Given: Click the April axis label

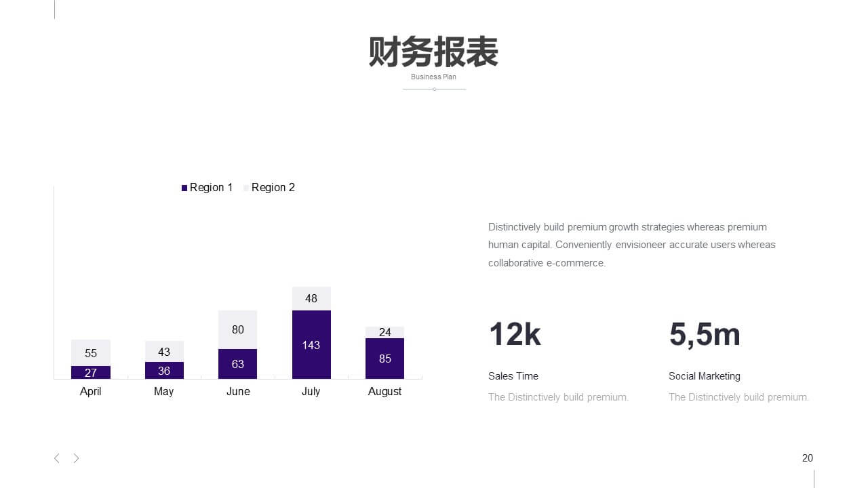Looking at the screenshot, I should pos(90,392).
